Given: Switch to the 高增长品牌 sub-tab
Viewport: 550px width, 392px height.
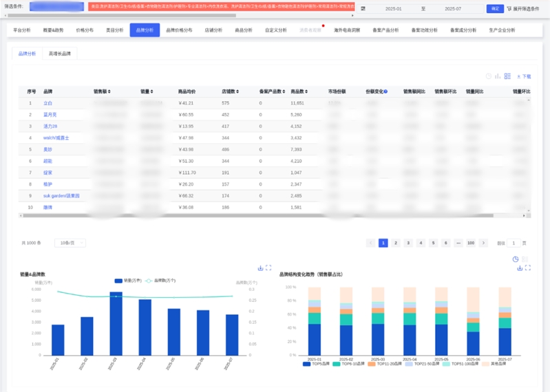Looking at the screenshot, I should [x=60, y=54].
